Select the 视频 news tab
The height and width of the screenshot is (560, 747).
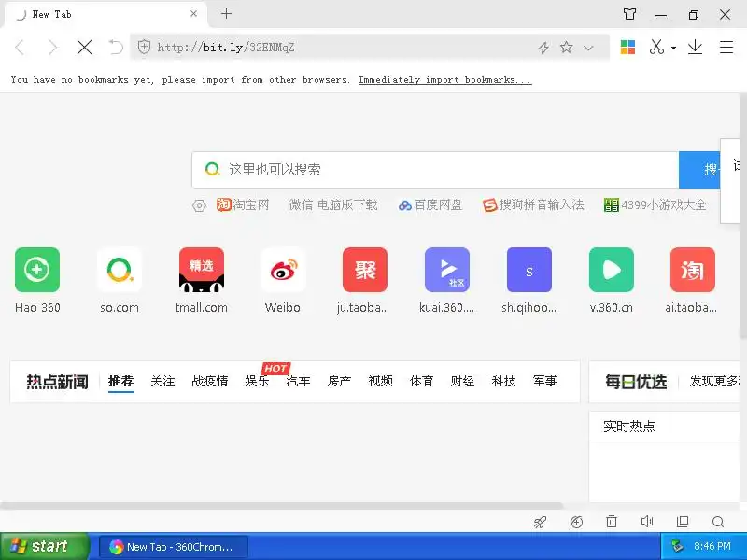(380, 381)
